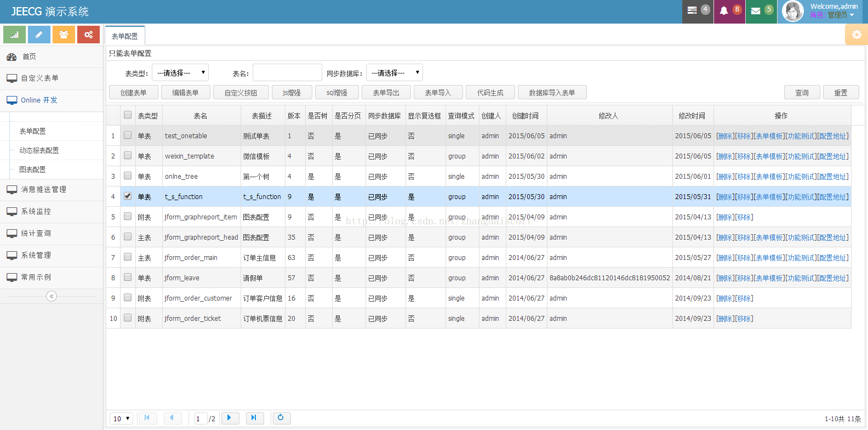Click the orange users shortcut icon

pos(64,35)
